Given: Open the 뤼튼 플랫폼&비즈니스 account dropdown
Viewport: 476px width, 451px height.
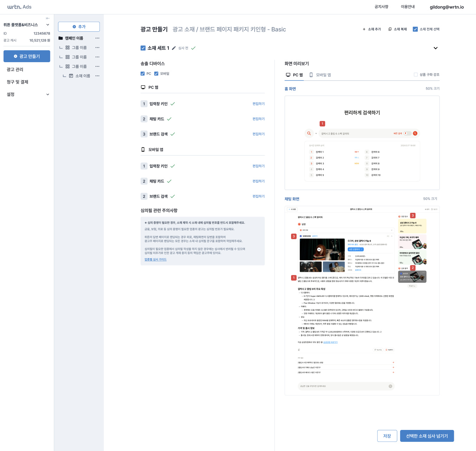Looking at the screenshot, I should pos(47,25).
